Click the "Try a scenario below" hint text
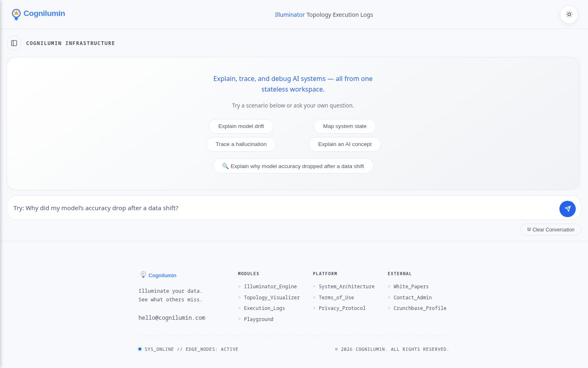This screenshot has width=588, height=368. point(293,105)
